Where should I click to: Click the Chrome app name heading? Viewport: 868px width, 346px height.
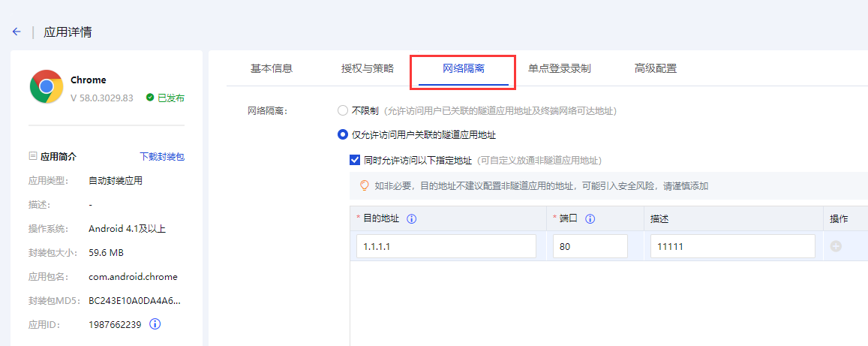point(88,80)
